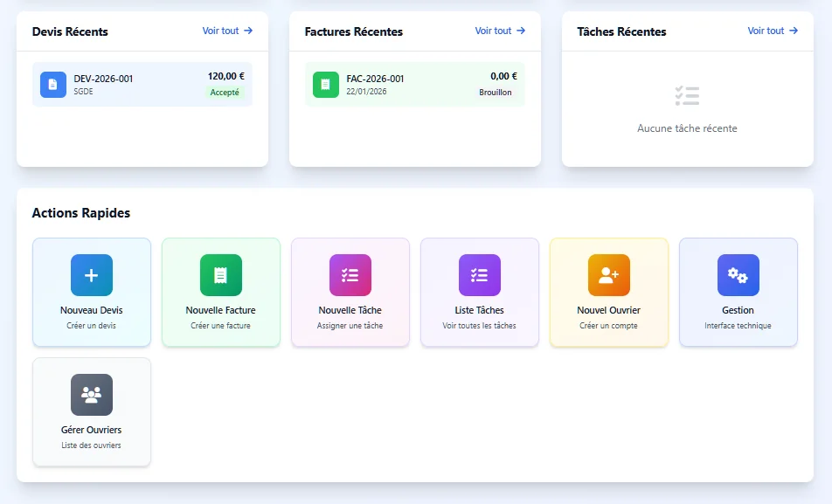
Task: Click the orange add-user icon for Nouvel Ouvrier
Action: click(608, 275)
